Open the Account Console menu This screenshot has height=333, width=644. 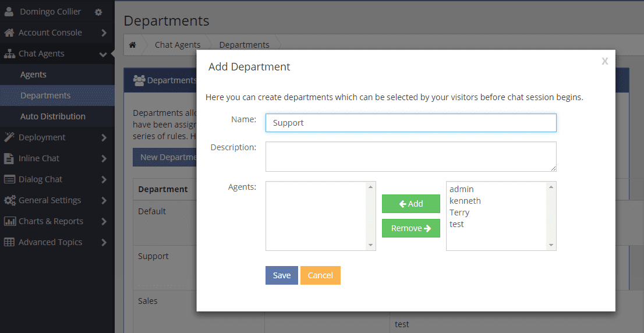[x=57, y=33]
